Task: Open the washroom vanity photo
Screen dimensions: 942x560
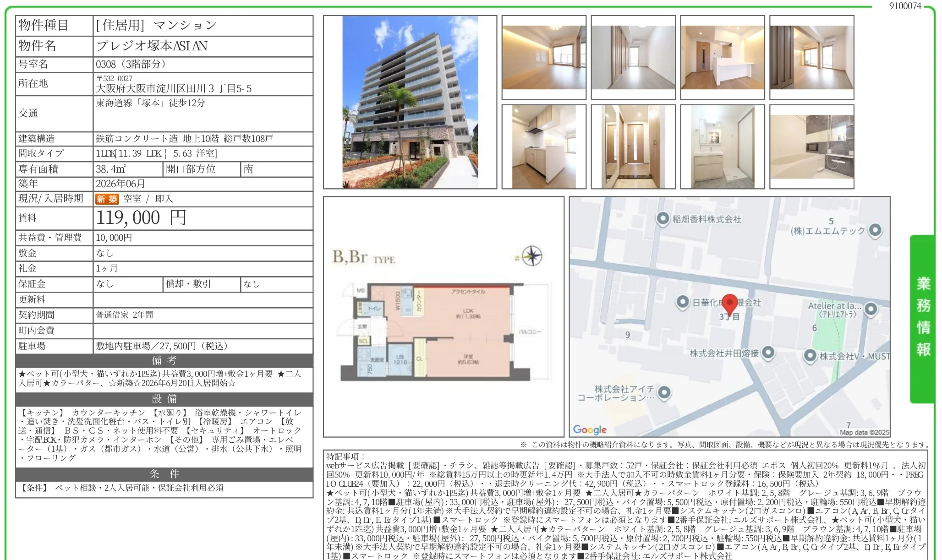Action: [723, 147]
